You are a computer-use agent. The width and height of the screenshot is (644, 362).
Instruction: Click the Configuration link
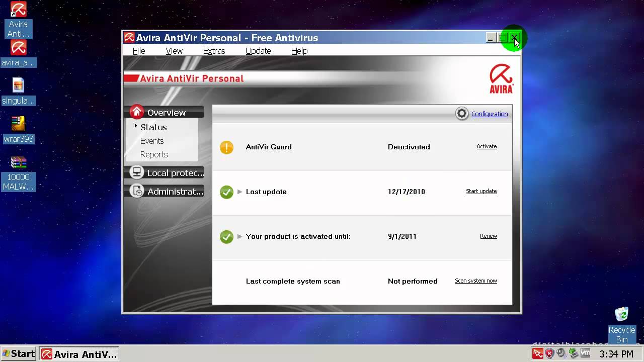click(490, 114)
